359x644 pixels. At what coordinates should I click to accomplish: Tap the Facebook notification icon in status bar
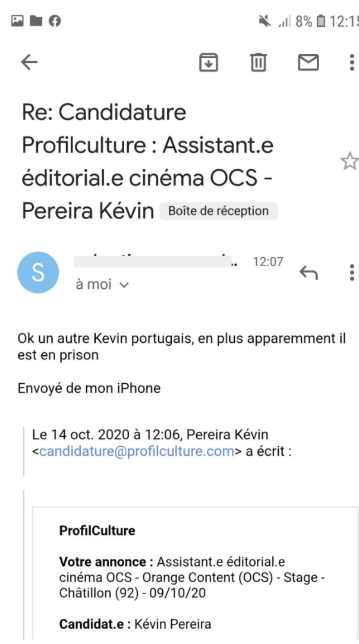[x=54, y=21]
